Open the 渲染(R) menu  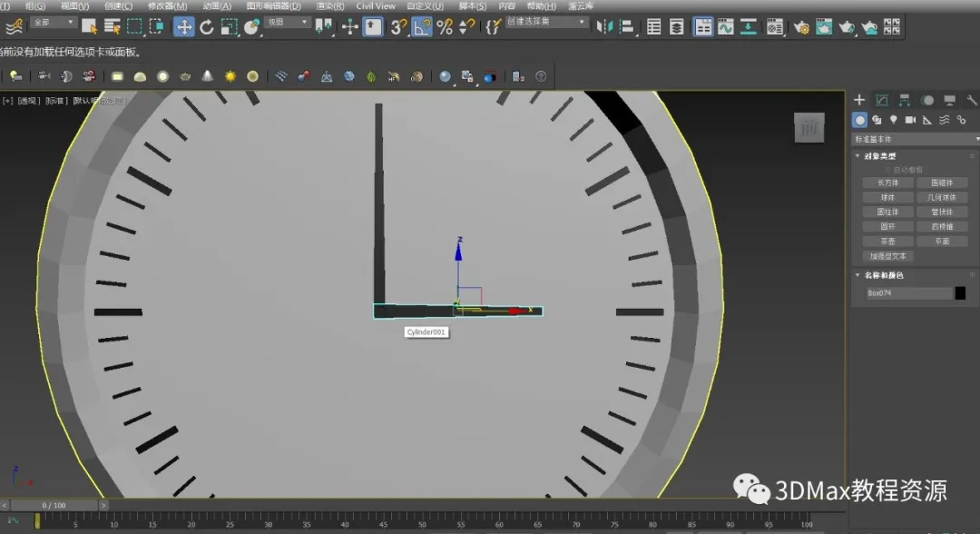330,5
